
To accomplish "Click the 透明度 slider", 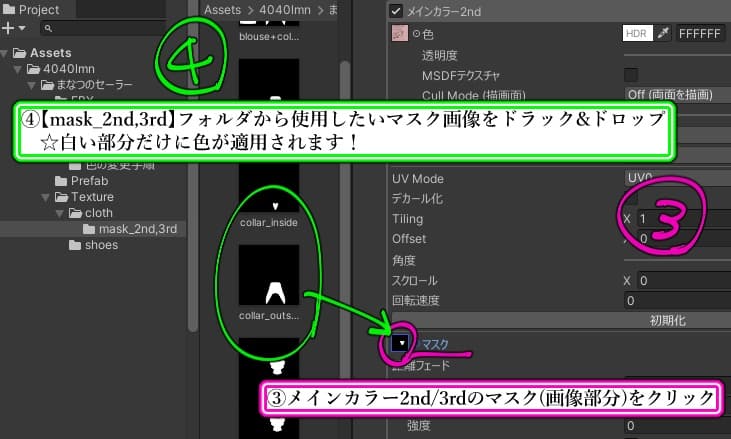I will (677, 55).
